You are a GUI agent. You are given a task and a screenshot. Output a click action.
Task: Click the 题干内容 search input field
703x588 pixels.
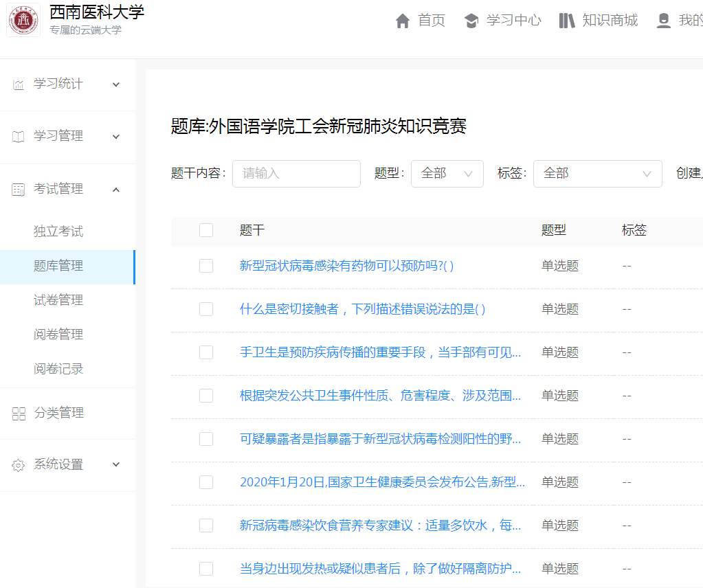point(296,174)
